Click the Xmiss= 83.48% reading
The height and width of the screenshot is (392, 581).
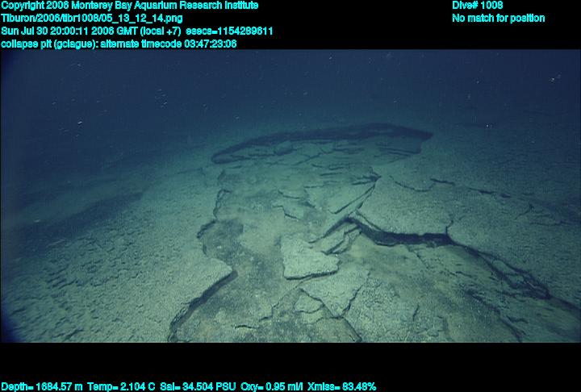coord(341,387)
